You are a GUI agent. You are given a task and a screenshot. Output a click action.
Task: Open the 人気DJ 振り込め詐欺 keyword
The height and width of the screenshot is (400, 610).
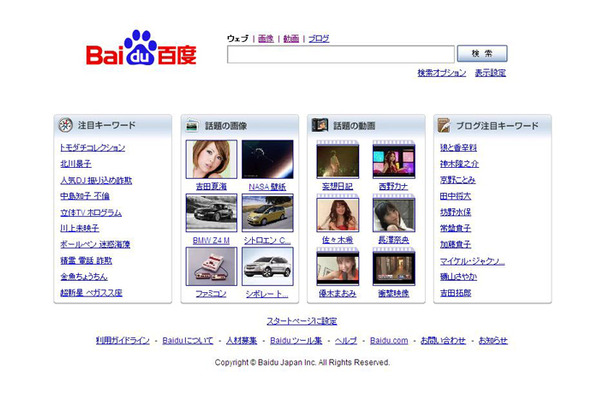coord(96,180)
